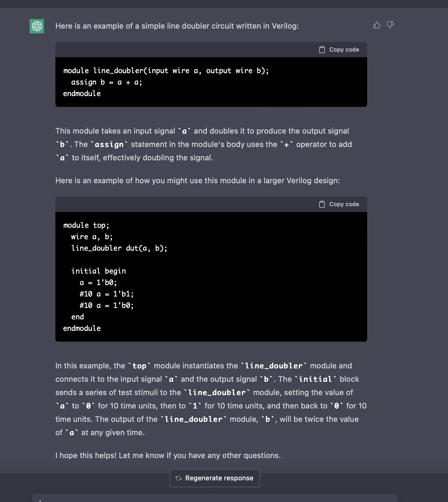Click the circular arrows icon beside Regenerate response
Image resolution: width=448 pixels, height=502 pixels.
click(178, 478)
